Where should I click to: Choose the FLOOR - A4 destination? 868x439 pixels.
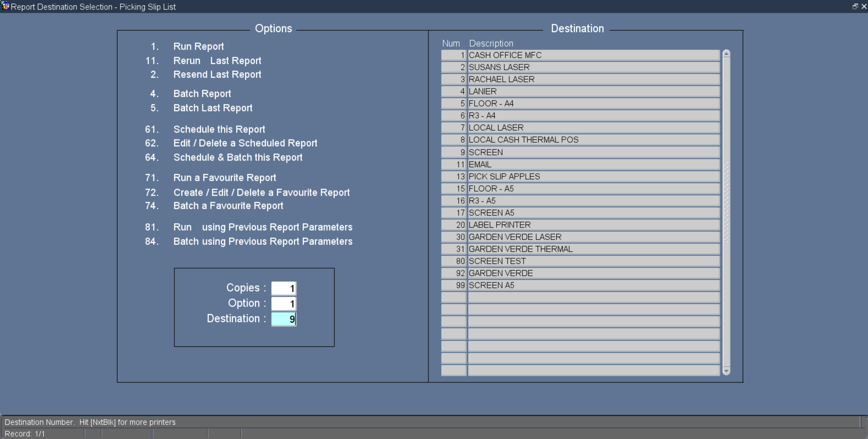[x=593, y=104]
